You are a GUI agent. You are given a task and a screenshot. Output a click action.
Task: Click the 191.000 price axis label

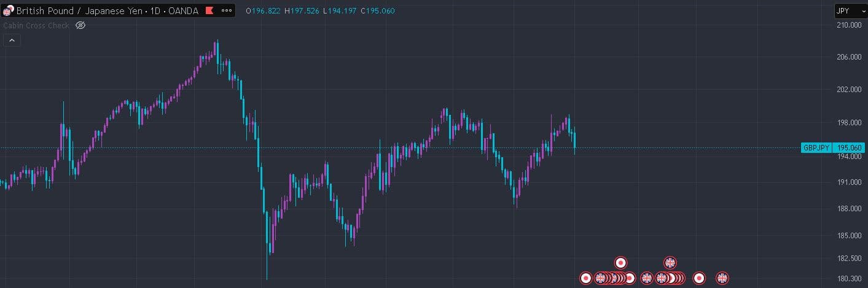point(850,182)
